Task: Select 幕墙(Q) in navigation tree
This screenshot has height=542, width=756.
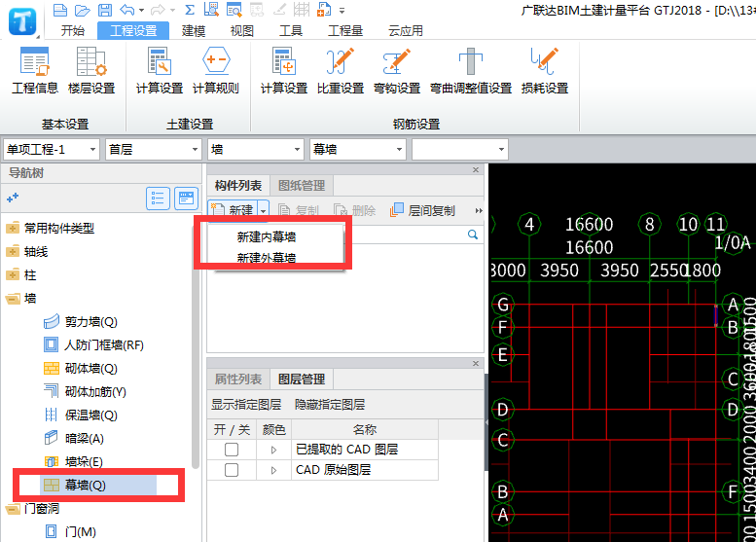Action: click(98, 486)
